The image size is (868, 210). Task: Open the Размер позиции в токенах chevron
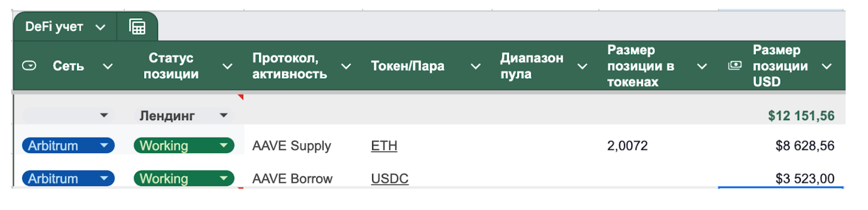coord(702,66)
